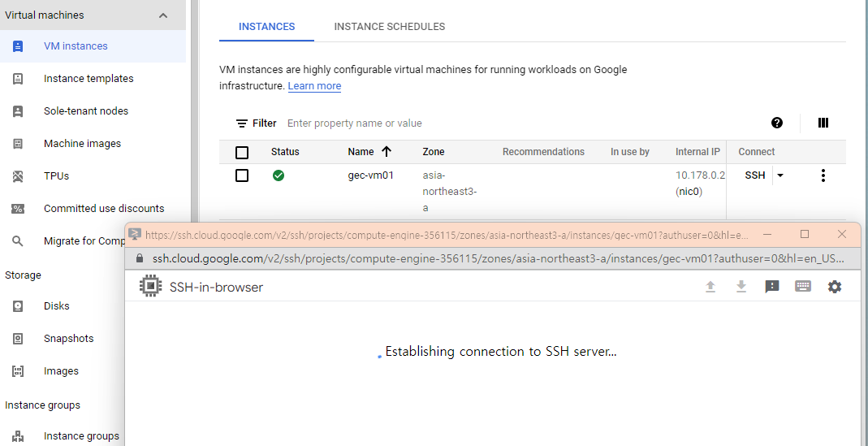The height and width of the screenshot is (446, 868).
Task: Click the Sole-tenant nodes icon
Action: [18, 110]
